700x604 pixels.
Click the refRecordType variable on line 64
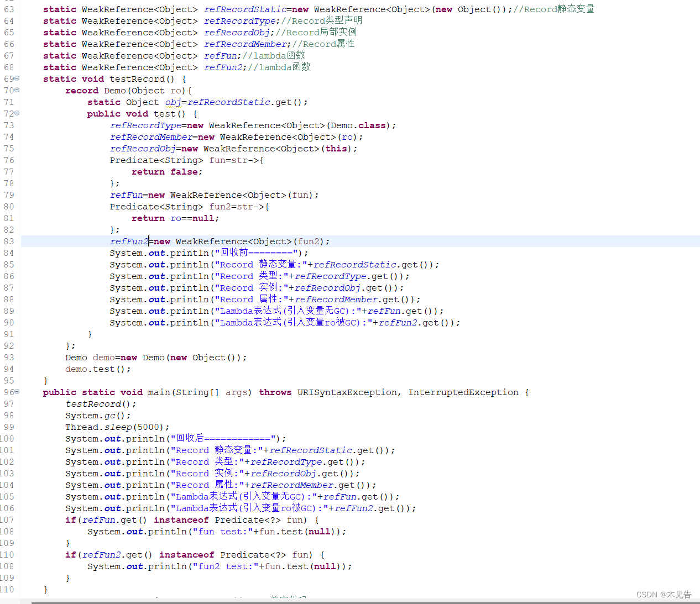click(239, 20)
